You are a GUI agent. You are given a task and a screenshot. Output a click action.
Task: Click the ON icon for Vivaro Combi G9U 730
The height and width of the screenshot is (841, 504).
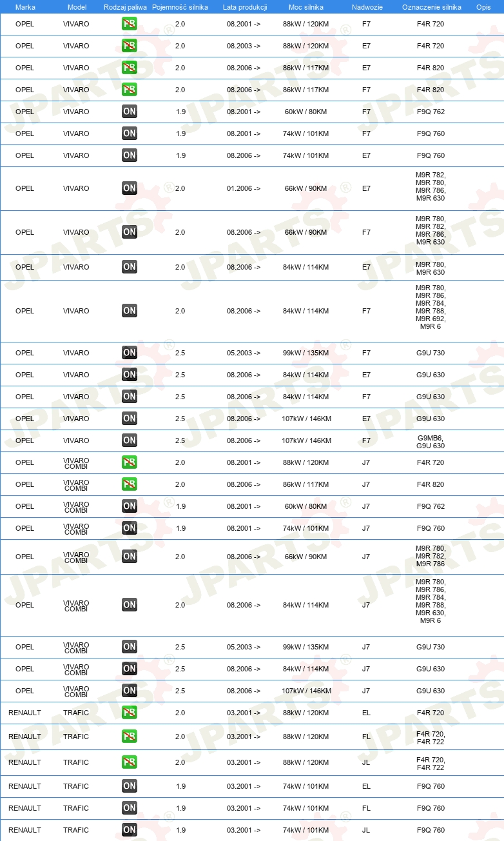coord(130,647)
